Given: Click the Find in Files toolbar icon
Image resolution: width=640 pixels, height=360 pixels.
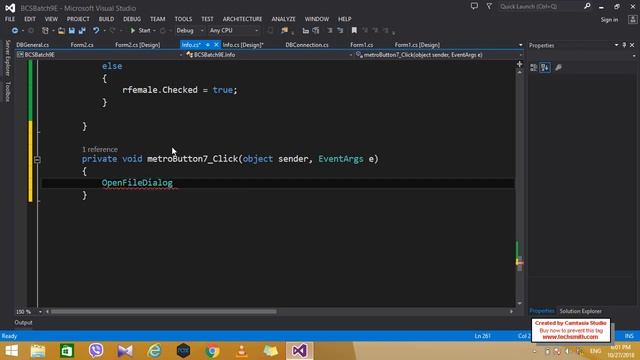Looking at the screenshot, I should [284, 31].
